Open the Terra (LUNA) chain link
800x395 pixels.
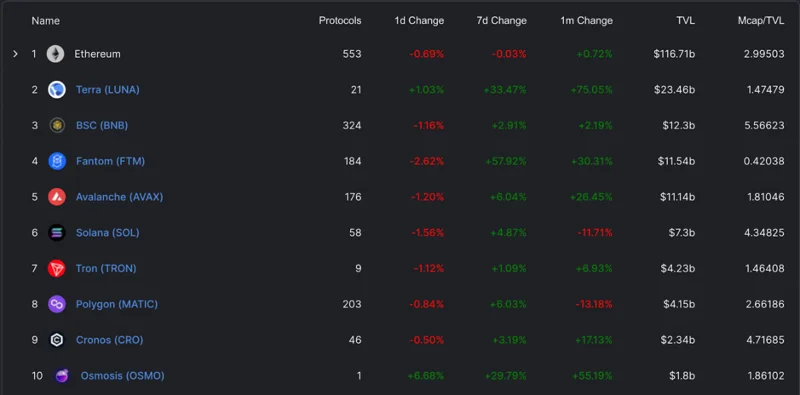tap(108, 90)
